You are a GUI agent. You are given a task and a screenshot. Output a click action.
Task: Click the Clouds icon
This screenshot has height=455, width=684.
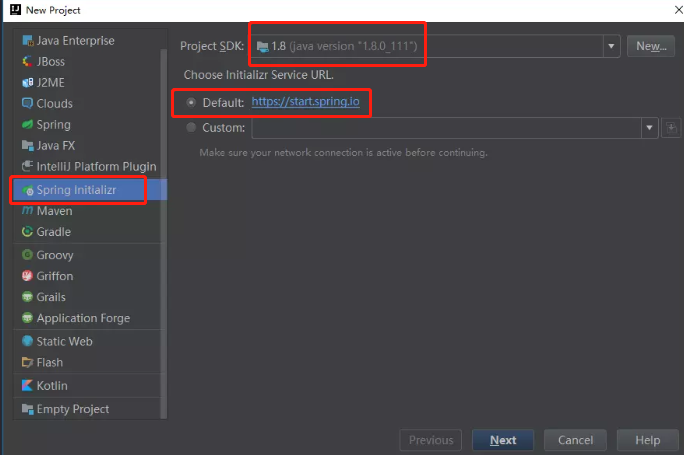coord(27,103)
